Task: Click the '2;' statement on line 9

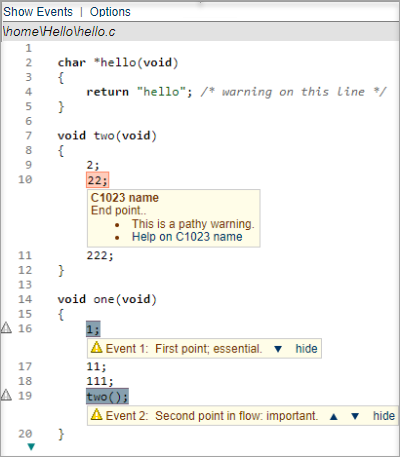Action: click(93, 165)
